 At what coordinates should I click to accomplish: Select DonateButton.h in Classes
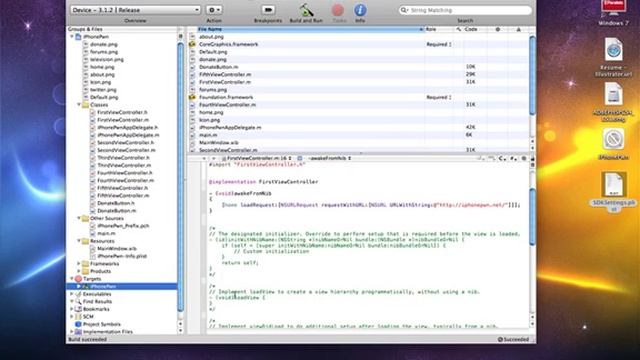116,203
